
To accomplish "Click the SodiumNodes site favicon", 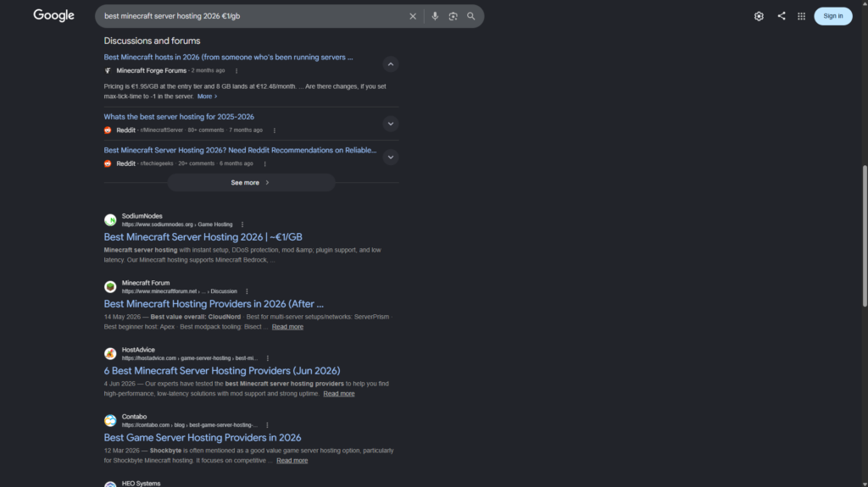I will (x=110, y=220).
